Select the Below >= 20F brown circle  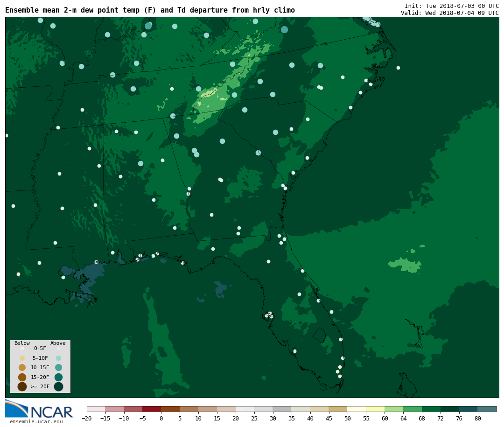22,386
